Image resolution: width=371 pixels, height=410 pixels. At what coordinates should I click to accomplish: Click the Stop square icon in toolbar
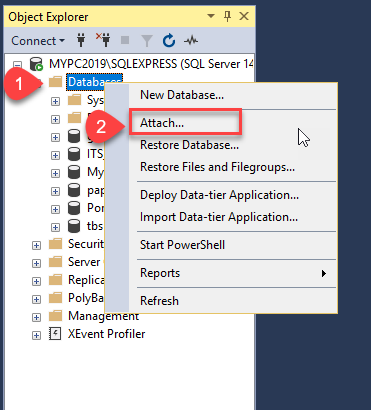tap(125, 40)
